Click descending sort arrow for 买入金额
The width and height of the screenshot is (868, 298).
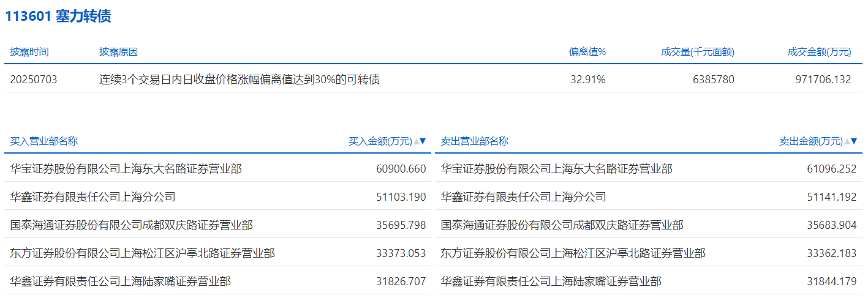coord(423,141)
